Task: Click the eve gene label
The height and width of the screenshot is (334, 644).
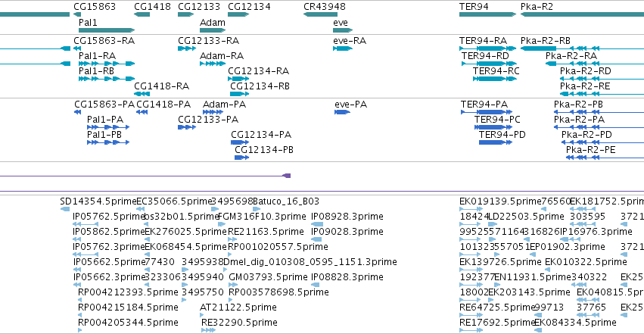Action: pyautogui.click(x=340, y=22)
